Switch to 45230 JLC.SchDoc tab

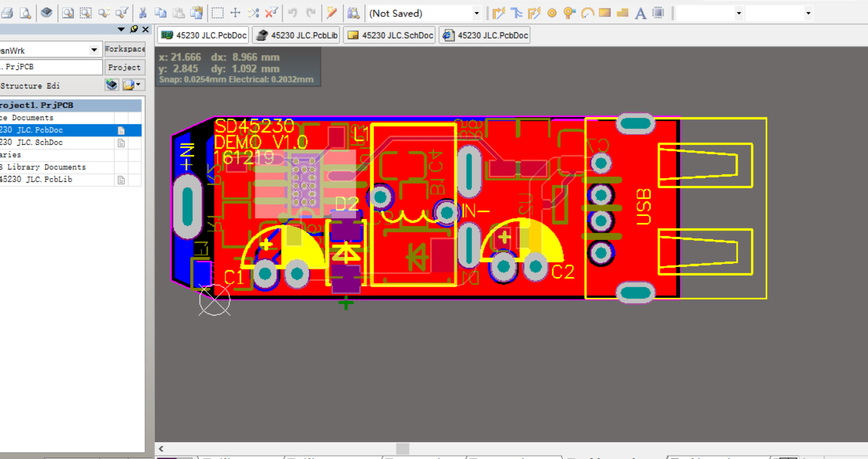[x=390, y=35]
